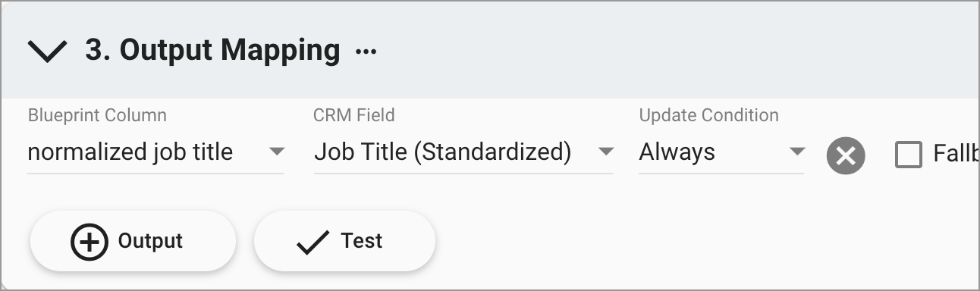980x291 pixels.
Task: Click the CRM Field label
Action: tap(354, 115)
